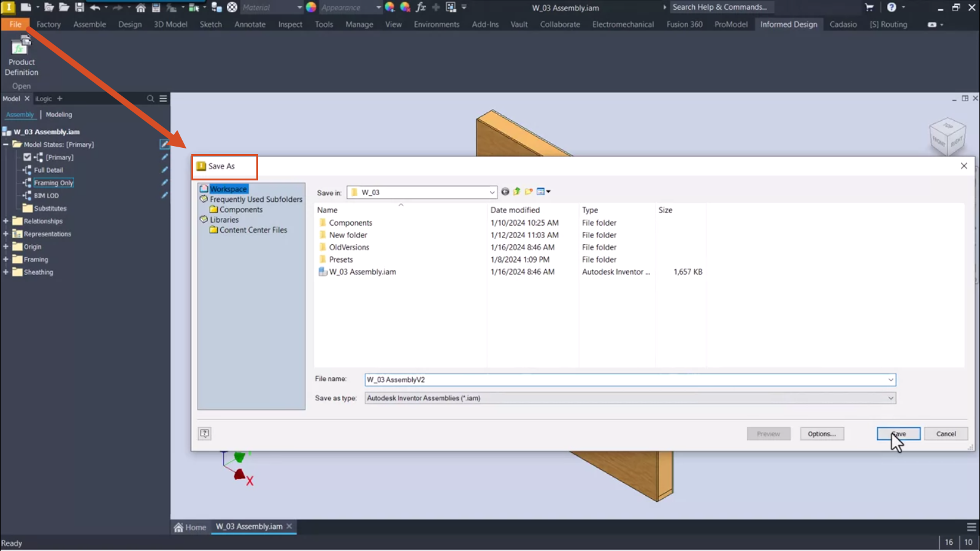
Task: Click the Appearance color wheel icon
Action: point(311,7)
